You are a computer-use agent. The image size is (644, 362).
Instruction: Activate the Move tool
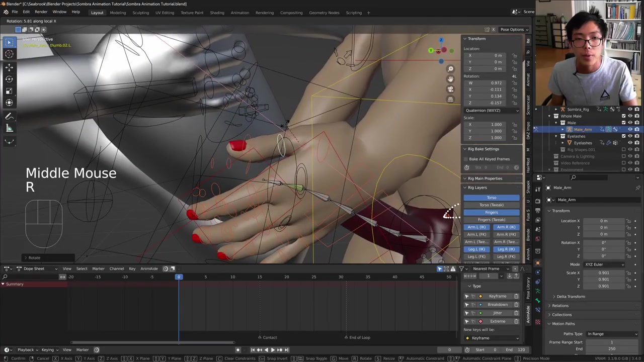9,67
